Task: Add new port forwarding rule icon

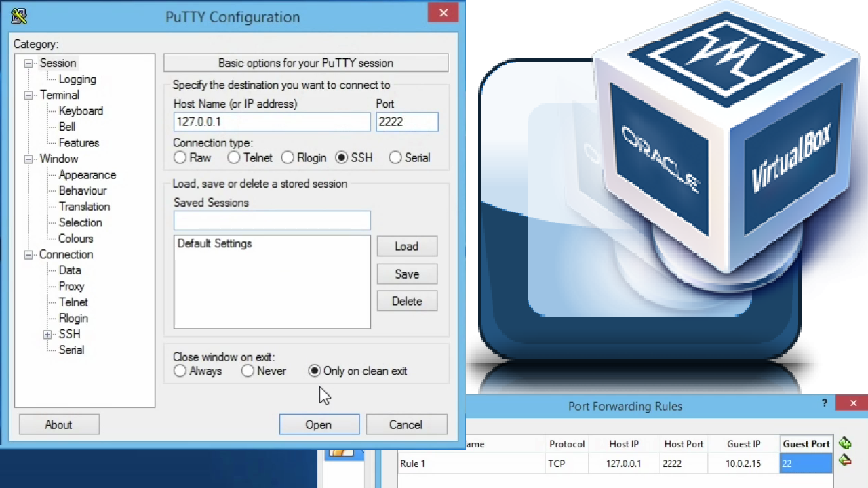Action: coord(845,443)
